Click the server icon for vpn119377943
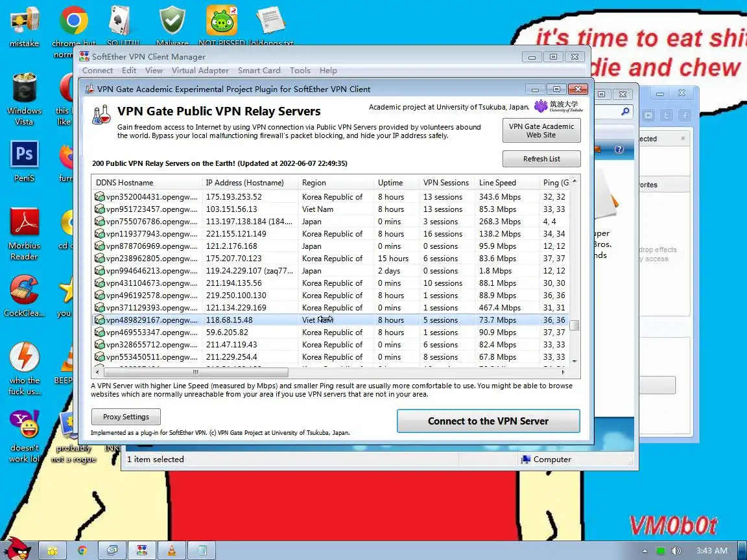Viewport: 747px width, 560px height. (x=100, y=234)
